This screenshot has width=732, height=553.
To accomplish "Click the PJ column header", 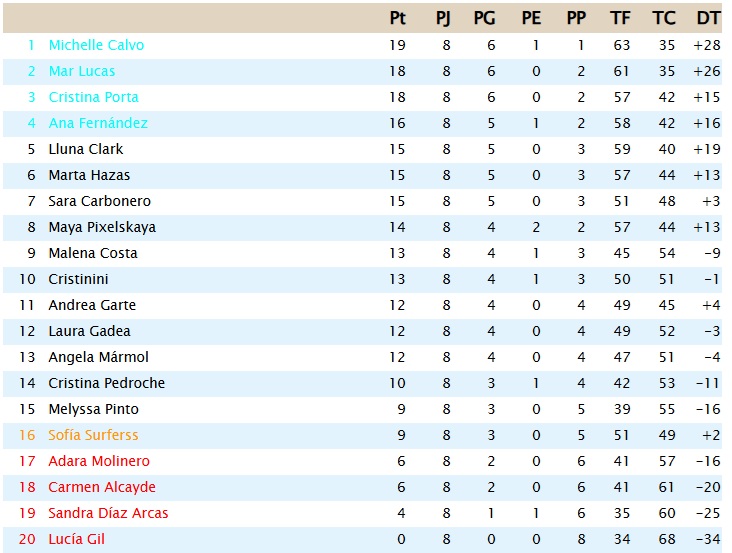I will pos(445,18).
